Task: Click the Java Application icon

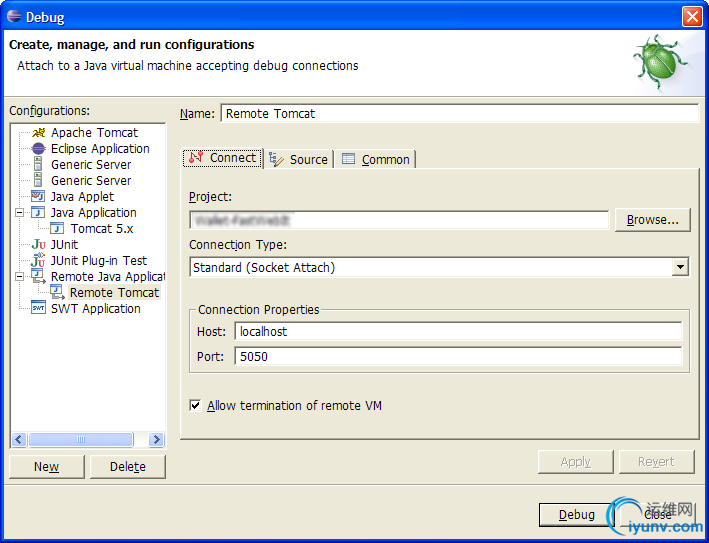Action: coord(38,212)
